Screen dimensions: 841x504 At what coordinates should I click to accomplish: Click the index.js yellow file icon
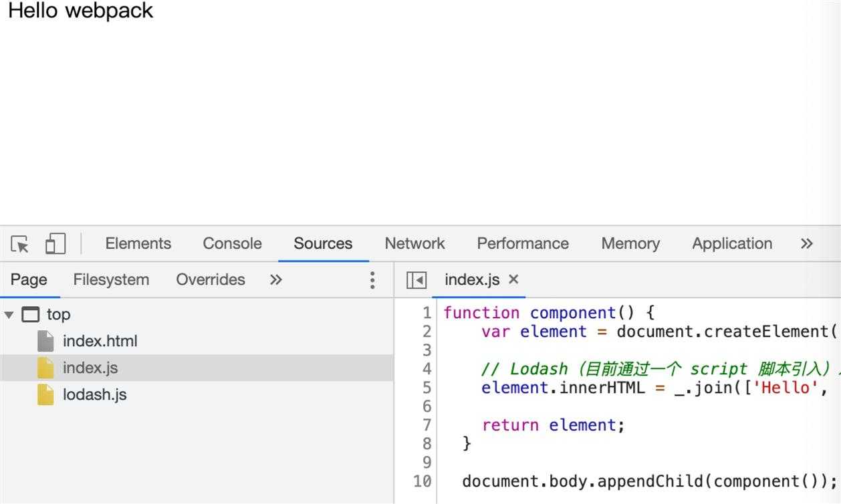coord(45,368)
